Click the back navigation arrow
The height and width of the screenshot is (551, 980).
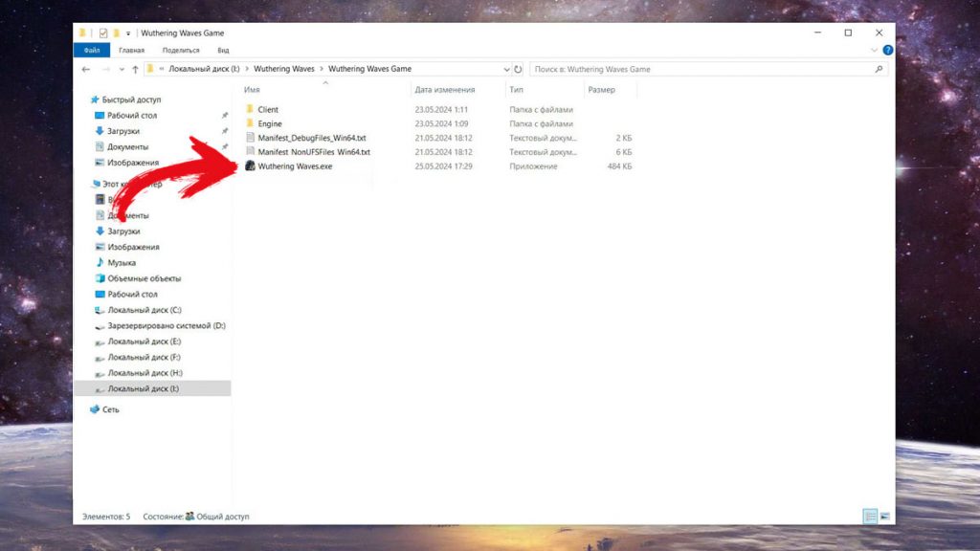pos(86,69)
